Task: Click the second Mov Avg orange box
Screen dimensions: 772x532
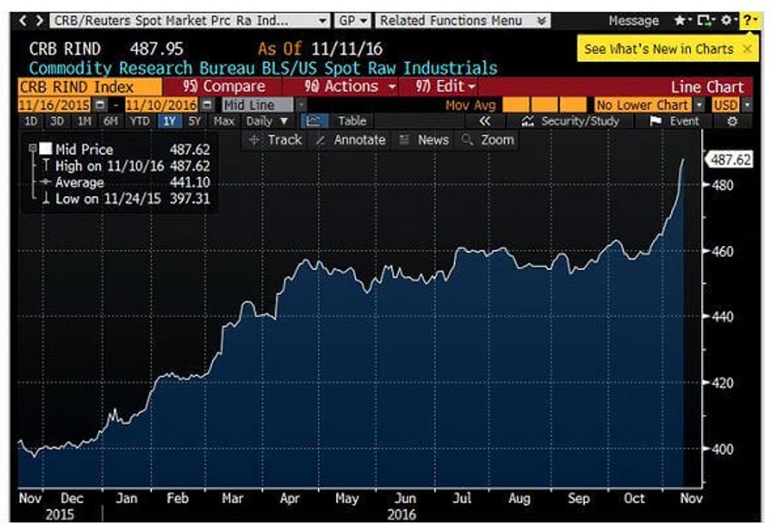Action: tap(544, 104)
